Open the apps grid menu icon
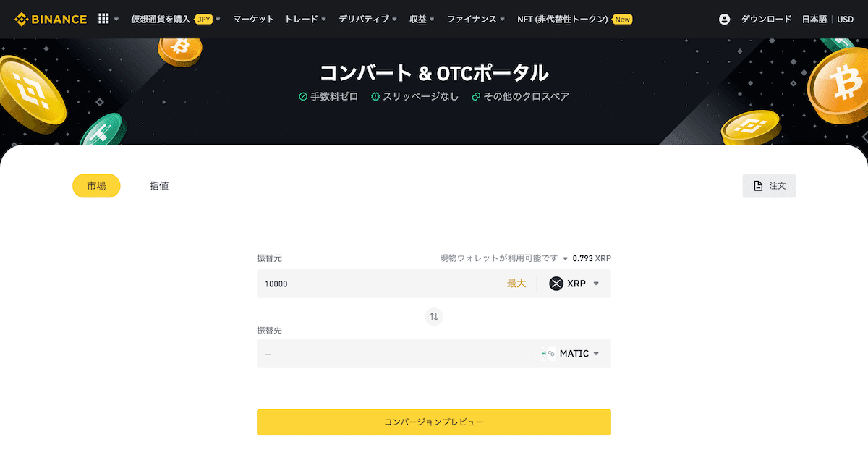The height and width of the screenshot is (476, 868). coord(103,19)
